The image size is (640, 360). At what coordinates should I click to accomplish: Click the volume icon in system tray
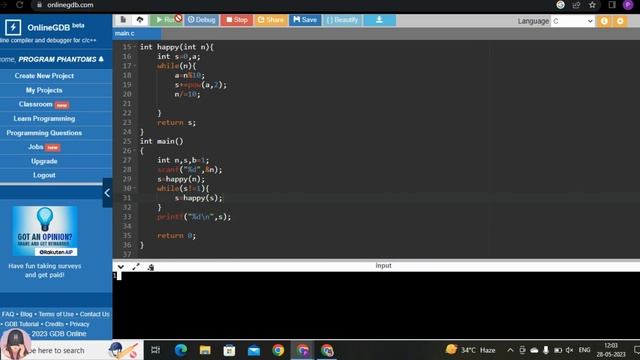569,350
